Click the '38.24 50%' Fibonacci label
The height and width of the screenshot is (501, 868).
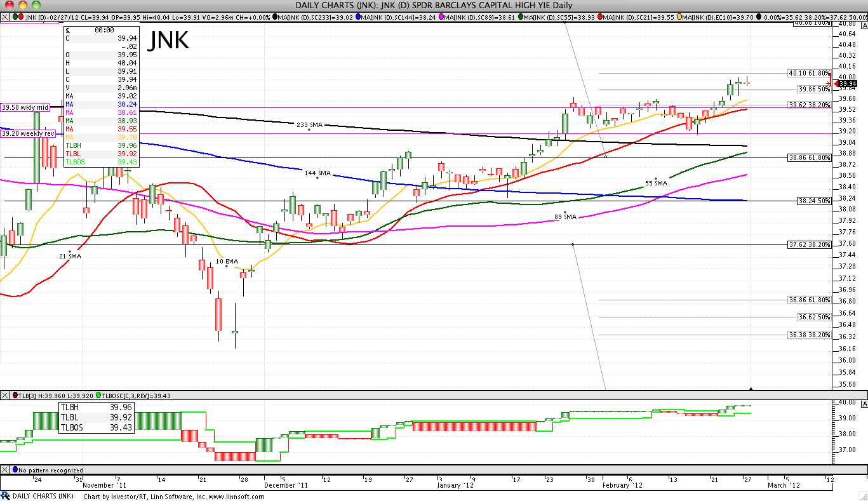click(814, 200)
